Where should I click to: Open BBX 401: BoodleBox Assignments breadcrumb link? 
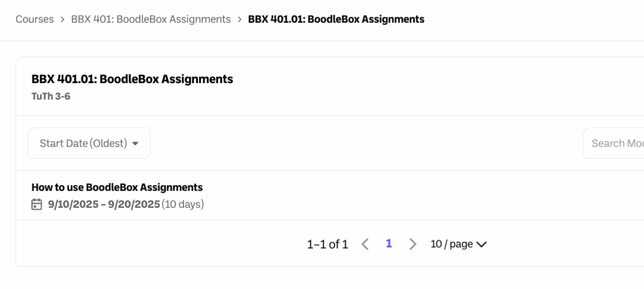[151, 19]
